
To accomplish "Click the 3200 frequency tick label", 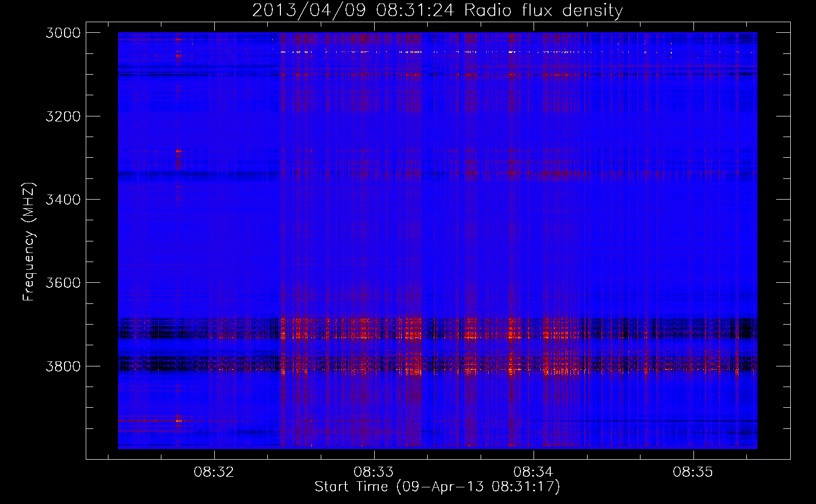I will click(63, 116).
